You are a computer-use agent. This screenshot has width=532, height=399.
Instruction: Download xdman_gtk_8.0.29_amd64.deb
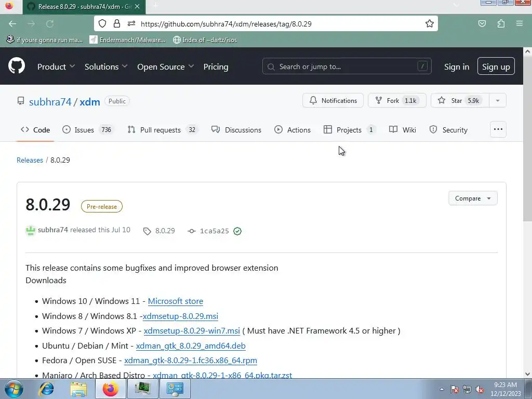(x=191, y=345)
